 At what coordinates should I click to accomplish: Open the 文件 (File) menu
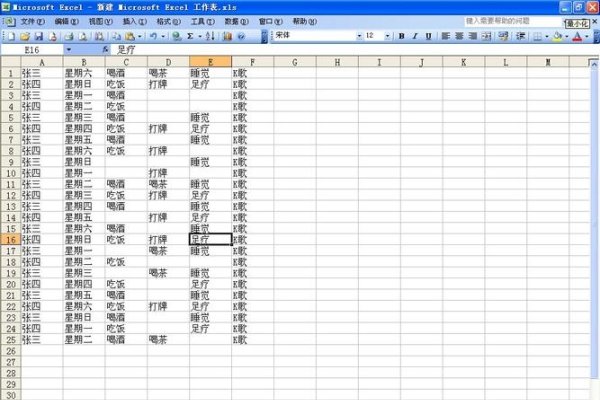point(33,21)
